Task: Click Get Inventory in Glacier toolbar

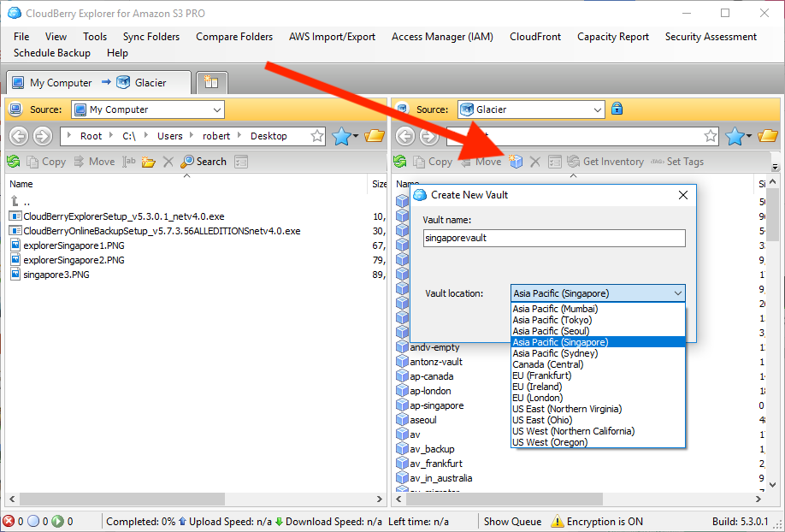Action: 605,162
